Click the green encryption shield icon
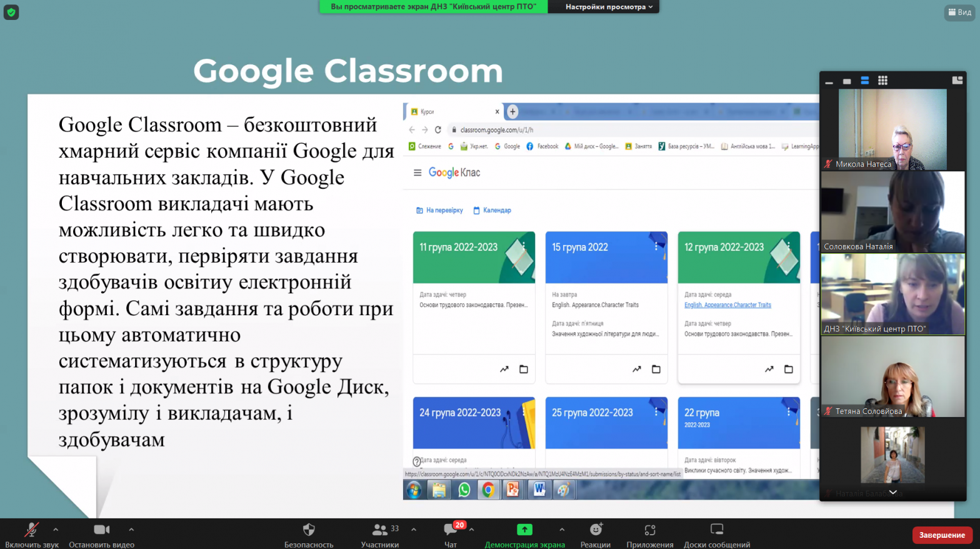Screen dimensions: 980x549 (x=11, y=12)
